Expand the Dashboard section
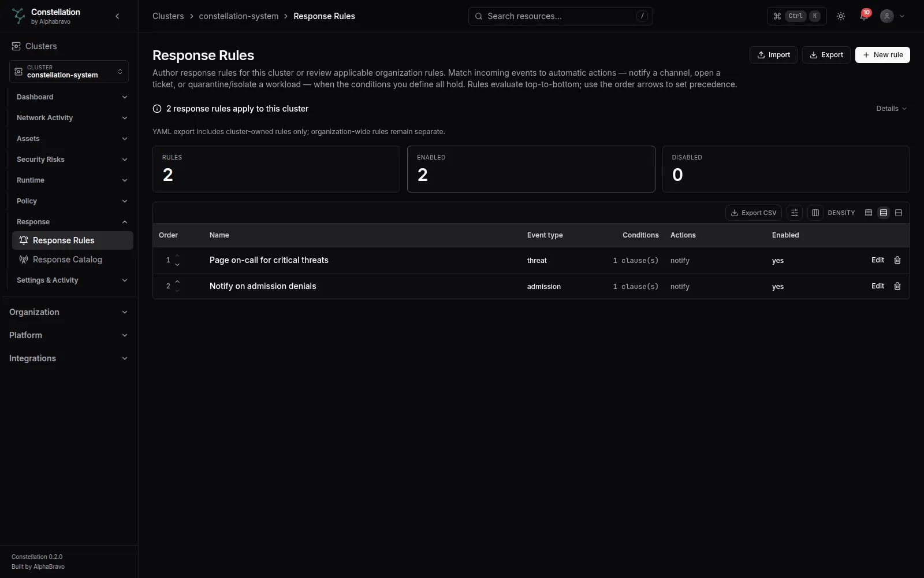Image resolution: width=924 pixels, height=578 pixels. point(72,97)
